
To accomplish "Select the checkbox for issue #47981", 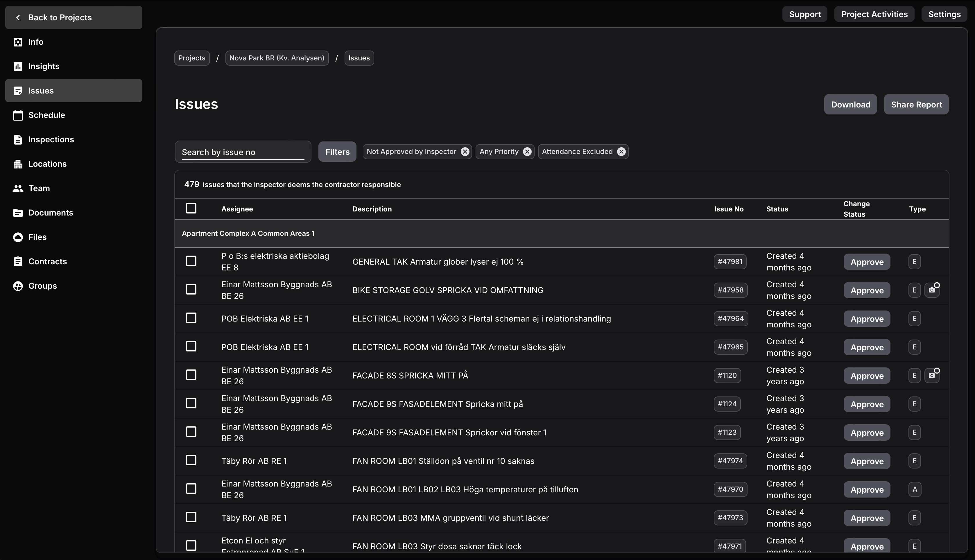I will click(191, 261).
